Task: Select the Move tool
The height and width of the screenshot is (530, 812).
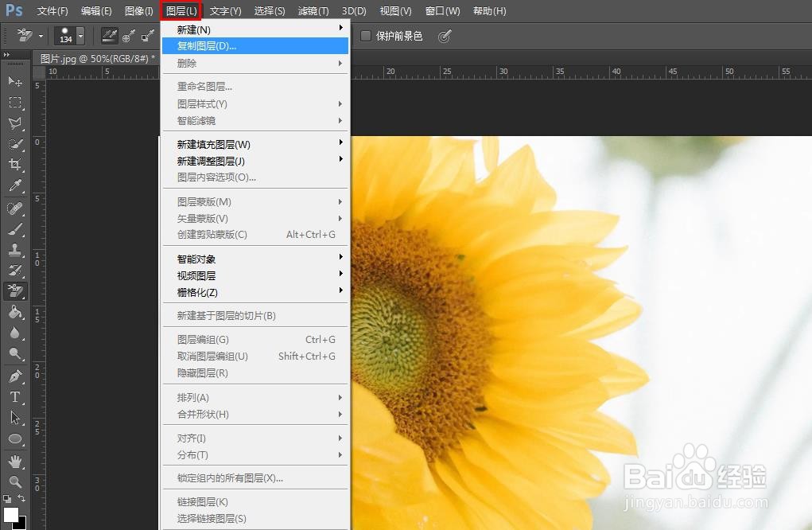Action: click(15, 81)
